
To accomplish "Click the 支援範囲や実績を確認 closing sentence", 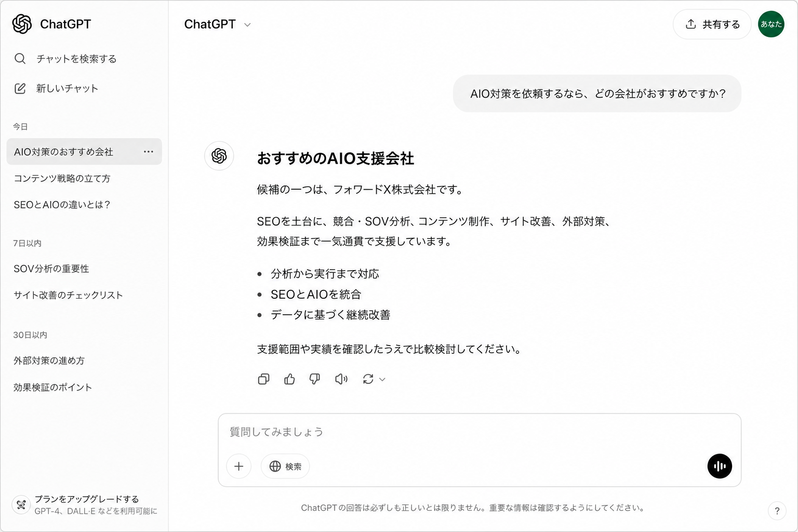I will [x=389, y=349].
